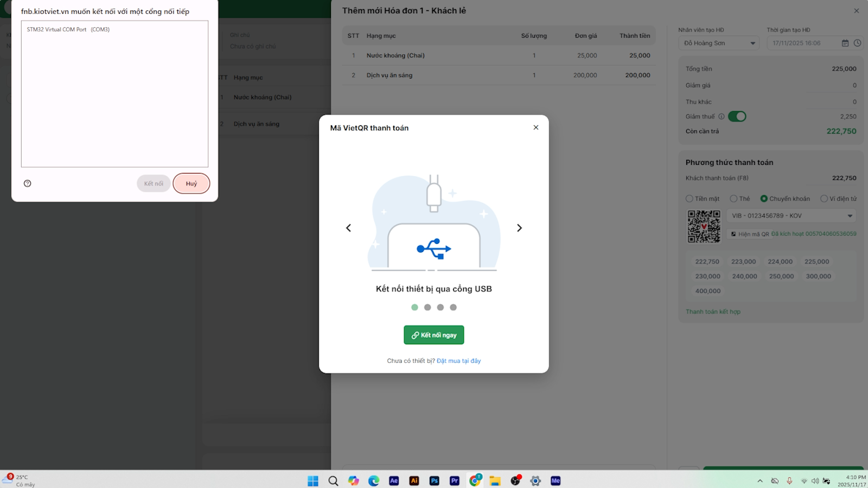The width and height of the screenshot is (868, 488).
Task: Toggle the 'Giảm thuế' switch off
Action: click(x=737, y=116)
